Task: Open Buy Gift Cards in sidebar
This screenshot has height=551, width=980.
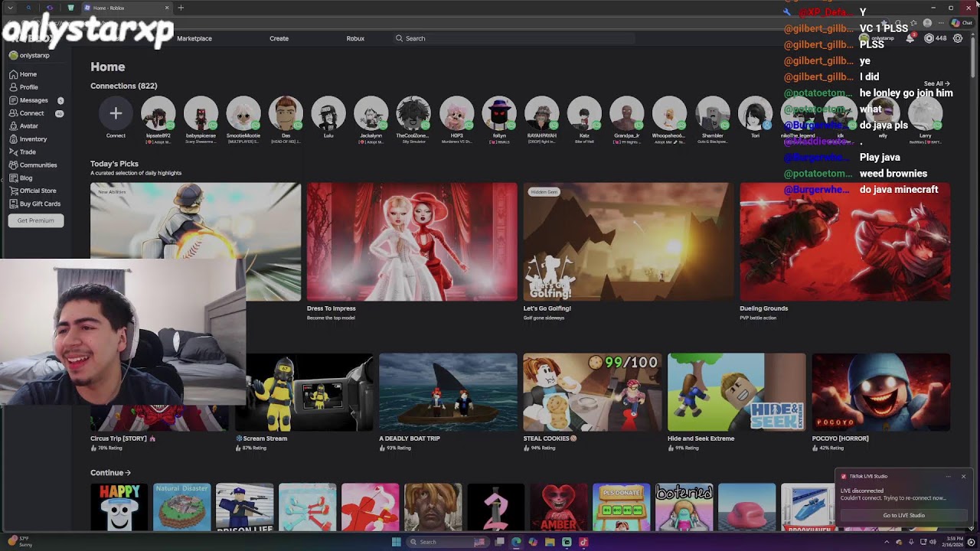Action: (35, 204)
